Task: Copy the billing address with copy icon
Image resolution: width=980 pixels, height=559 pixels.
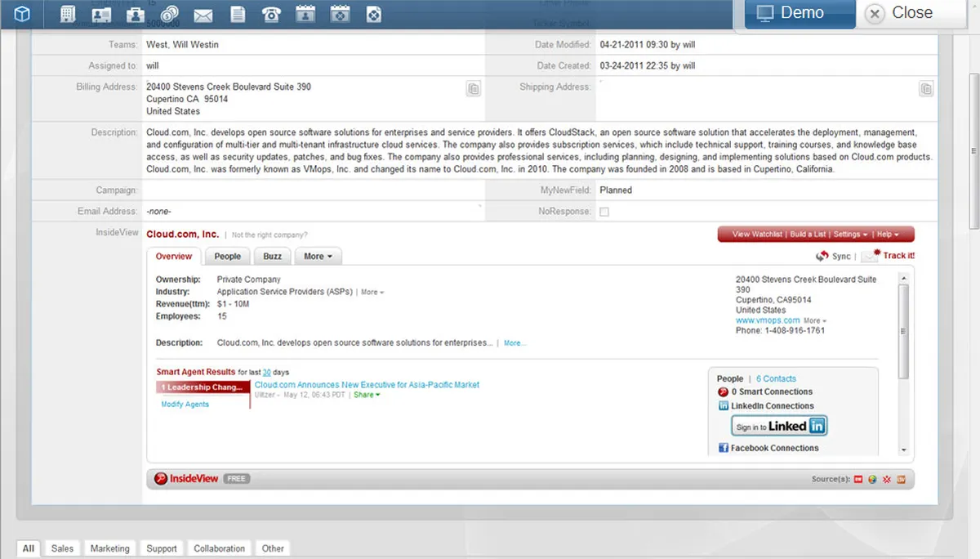Action: tap(474, 89)
